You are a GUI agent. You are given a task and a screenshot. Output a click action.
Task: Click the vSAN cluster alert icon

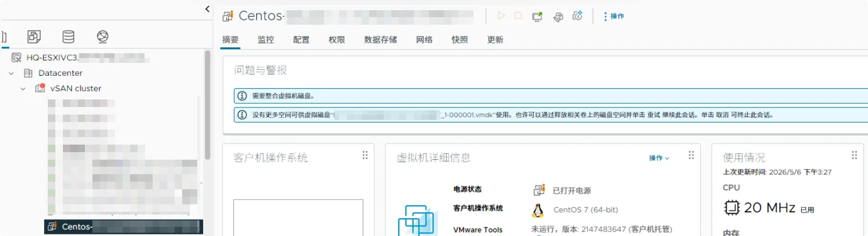[x=40, y=88]
